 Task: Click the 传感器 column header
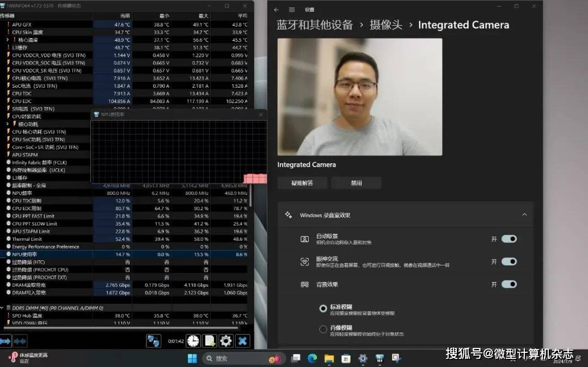point(46,16)
